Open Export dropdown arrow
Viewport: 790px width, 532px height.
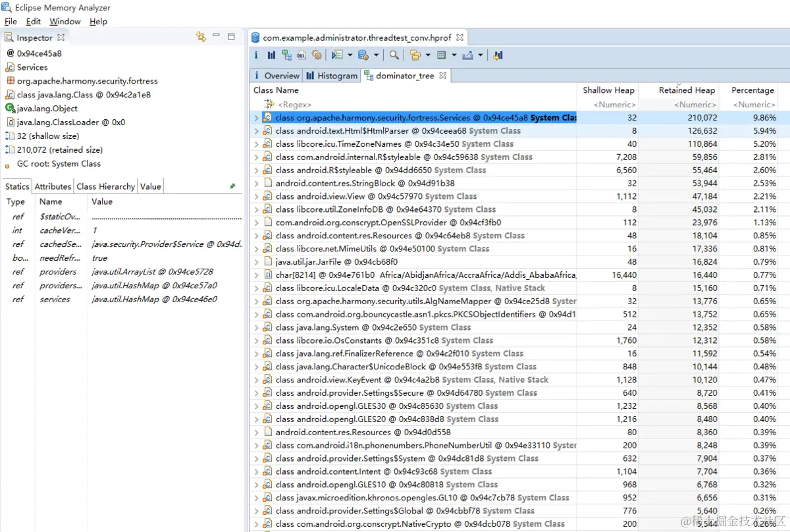pyautogui.click(x=480, y=55)
